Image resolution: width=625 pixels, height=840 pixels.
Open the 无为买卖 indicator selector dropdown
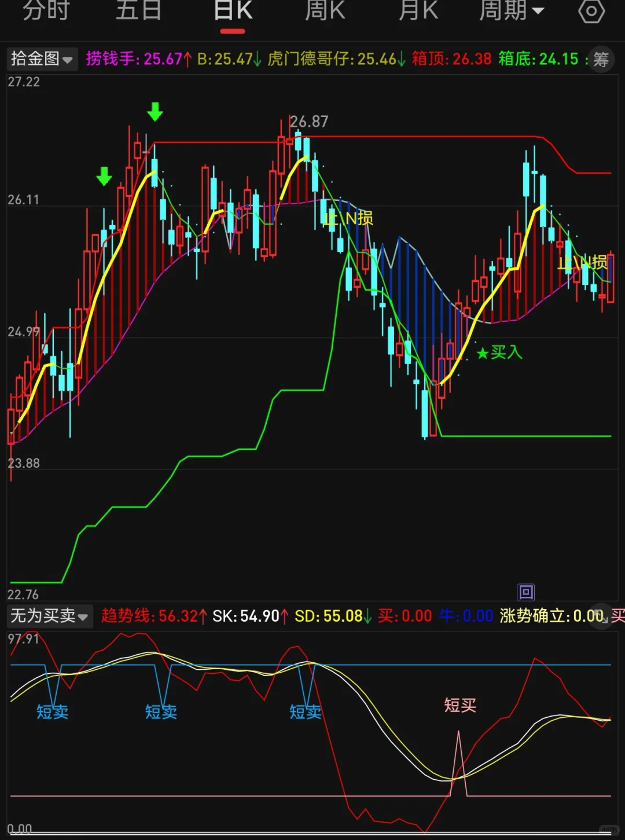tap(49, 616)
